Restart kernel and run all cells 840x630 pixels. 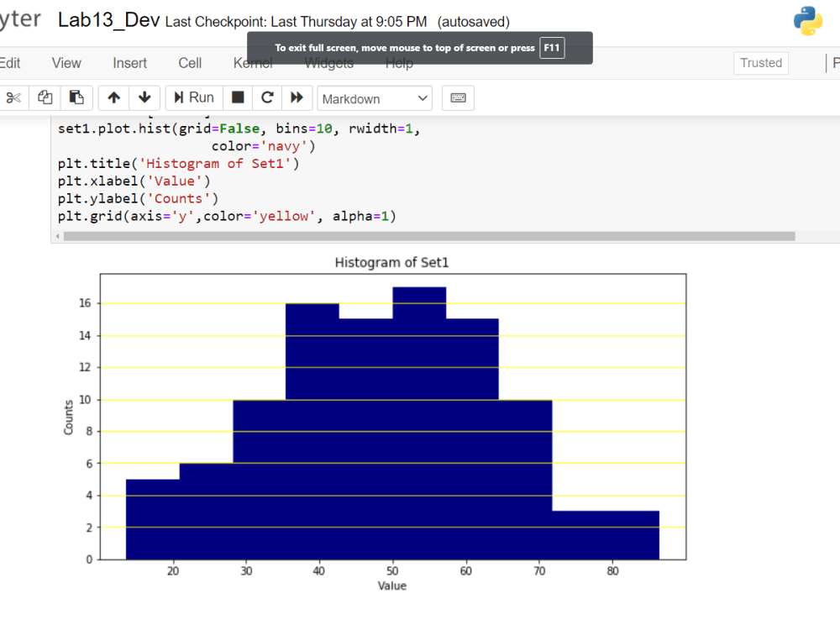point(297,98)
